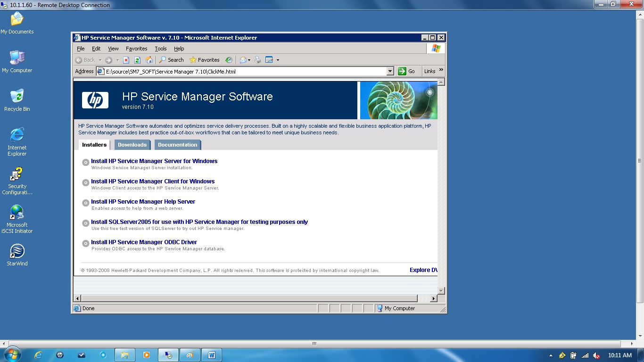Open the View menu
The width and height of the screenshot is (644, 362).
click(113, 49)
